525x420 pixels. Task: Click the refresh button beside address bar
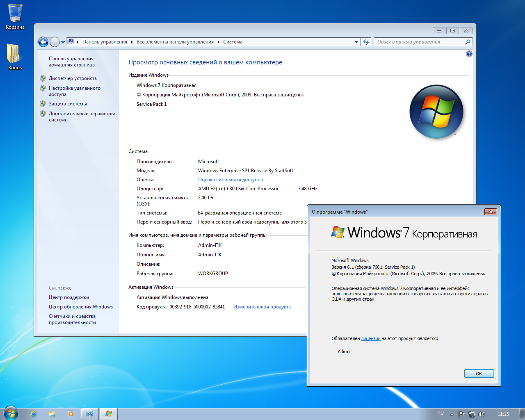(x=366, y=42)
